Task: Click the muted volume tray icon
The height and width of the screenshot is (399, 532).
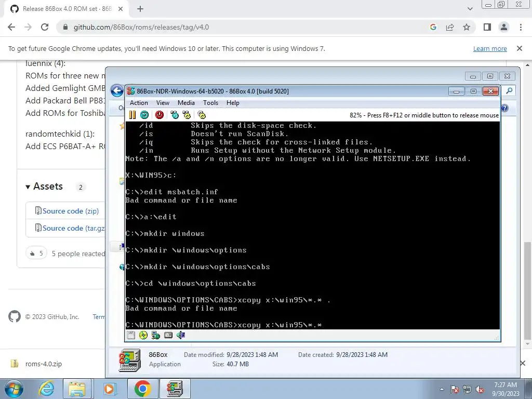Action: 480,390
